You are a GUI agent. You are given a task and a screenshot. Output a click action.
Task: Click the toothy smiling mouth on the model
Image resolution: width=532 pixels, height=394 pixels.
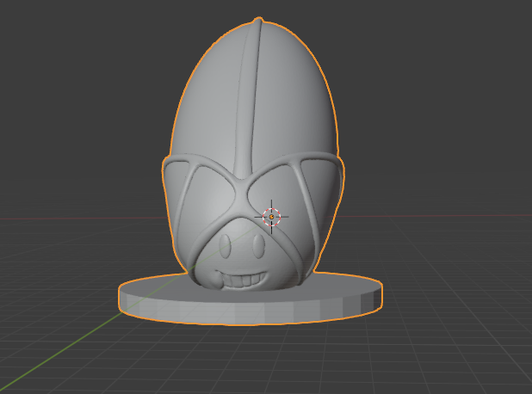point(241,279)
